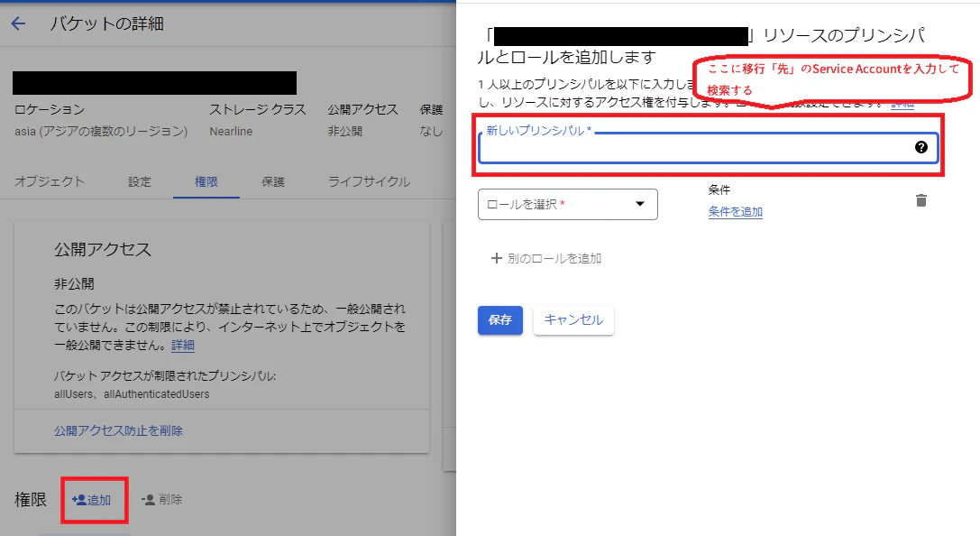Open the ライフサイクル tab
Viewport: 980px width, 536px height.
coord(369,181)
